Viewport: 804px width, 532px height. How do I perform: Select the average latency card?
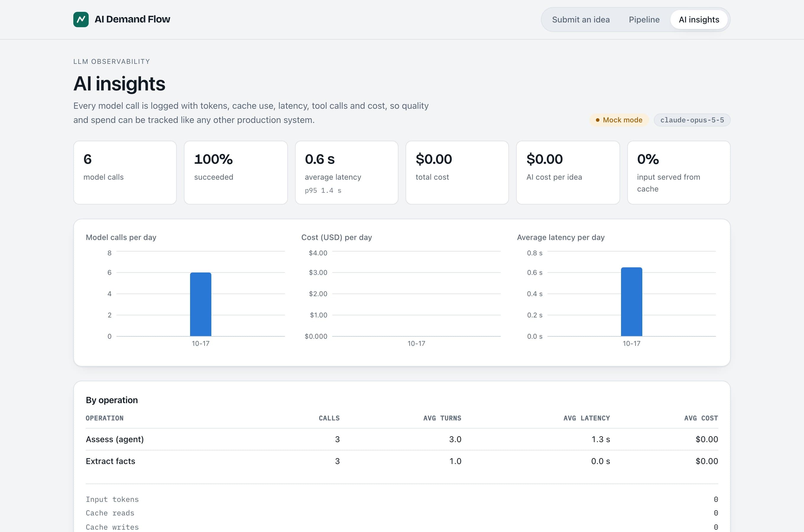pyautogui.click(x=346, y=172)
